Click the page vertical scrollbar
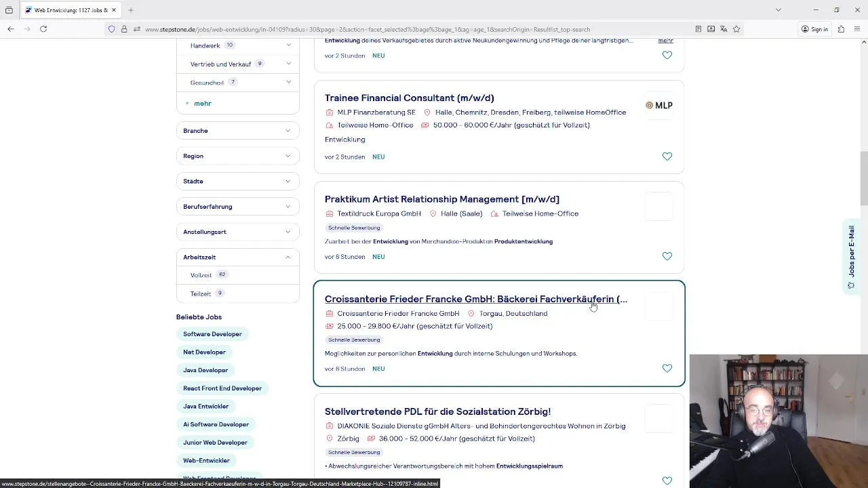Screen dimensions: 868x488 tap(863, 178)
